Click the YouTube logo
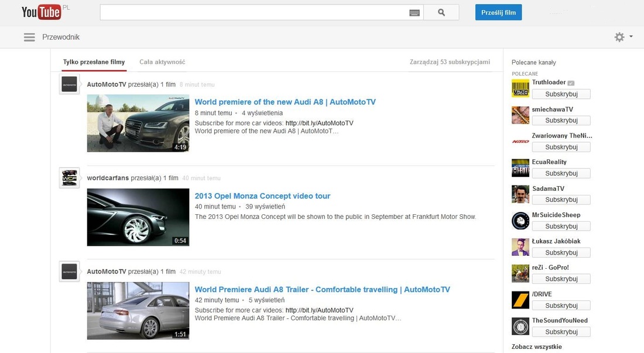 42,12
